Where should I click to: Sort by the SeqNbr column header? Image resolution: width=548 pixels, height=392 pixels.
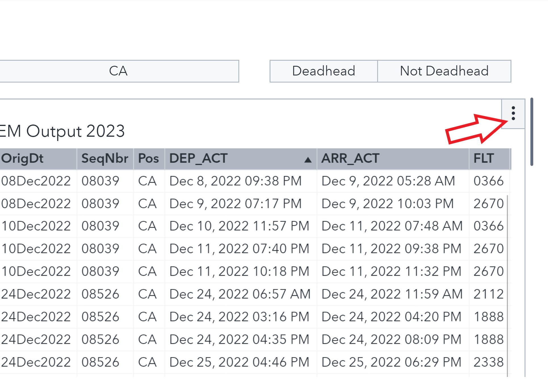(105, 159)
